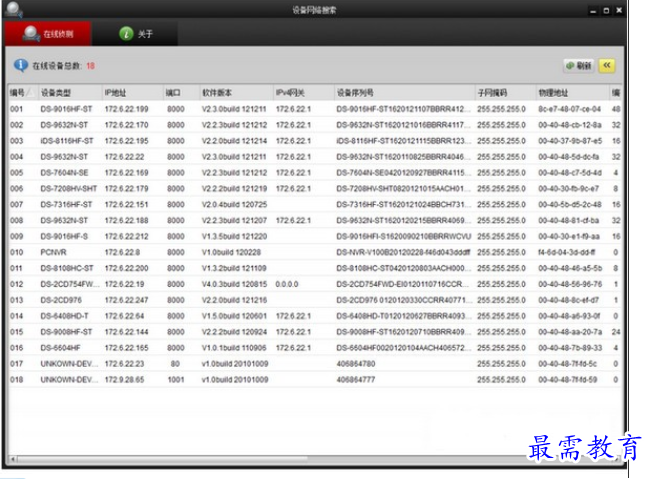Click gateway value 0.0.0.0
Screen dimensions: 650x479
(x=287, y=284)
